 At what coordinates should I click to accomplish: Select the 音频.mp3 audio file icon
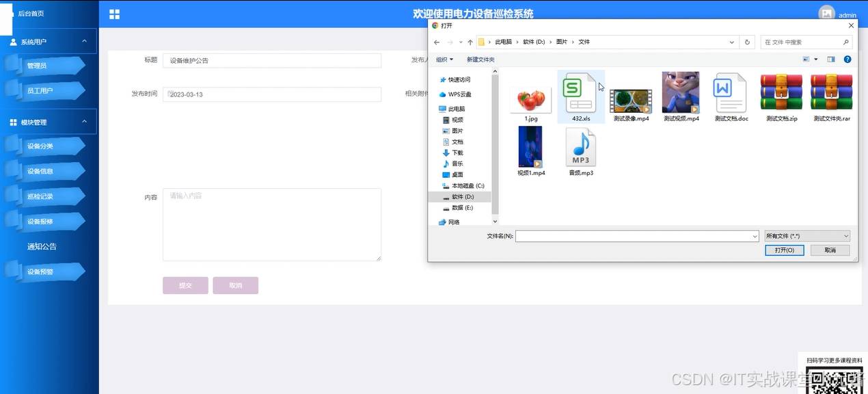(x=580, y=148)
